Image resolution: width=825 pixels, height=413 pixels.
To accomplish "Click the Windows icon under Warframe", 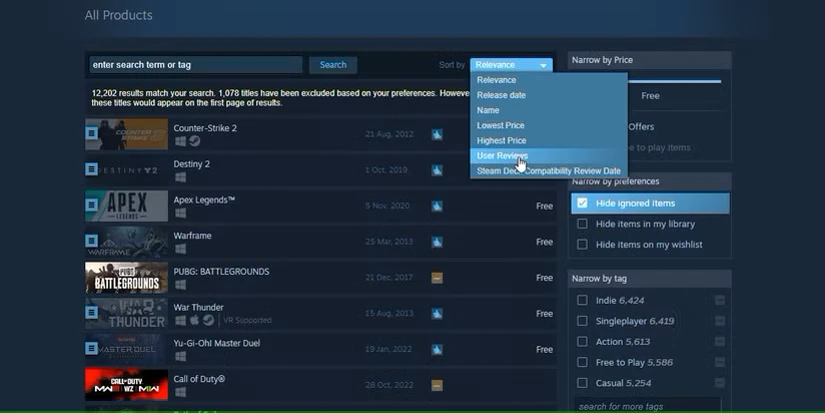I will [180, 249].
